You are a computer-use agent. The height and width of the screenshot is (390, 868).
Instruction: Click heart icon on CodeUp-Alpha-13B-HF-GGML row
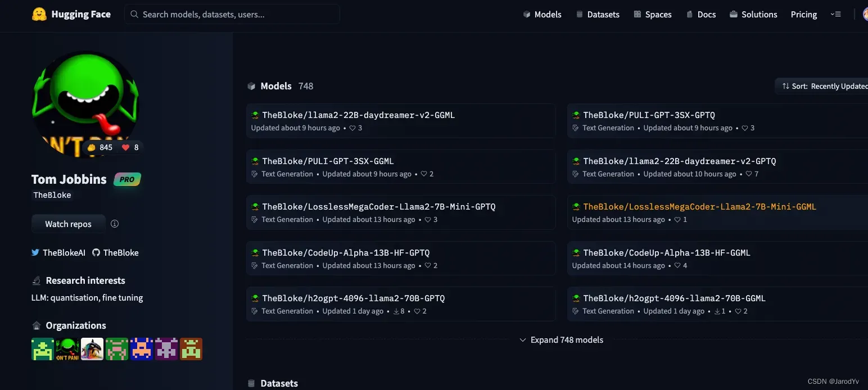click(x=677, y=266)
